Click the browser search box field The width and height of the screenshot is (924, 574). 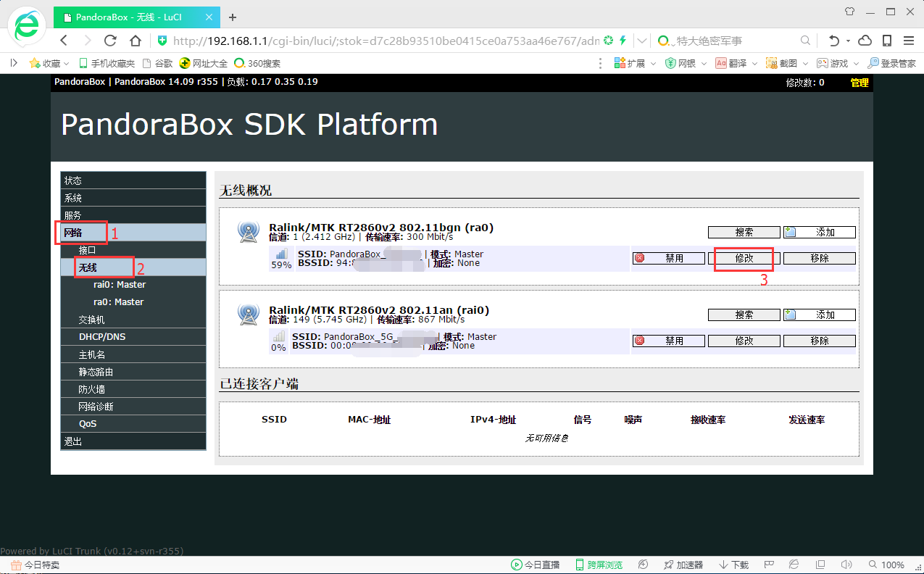click(734, 41)
